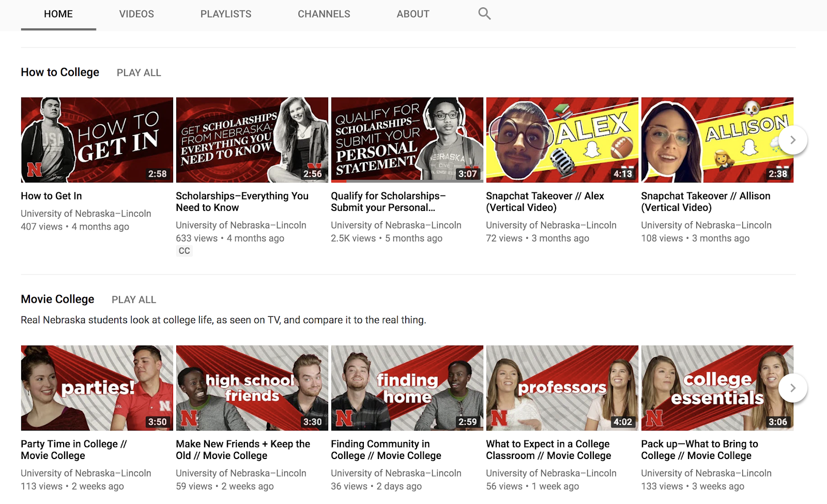This screenshot has height=504, width=827.
Task: Click '407 views • 4 months ago' text
Action: click(75, 226)
